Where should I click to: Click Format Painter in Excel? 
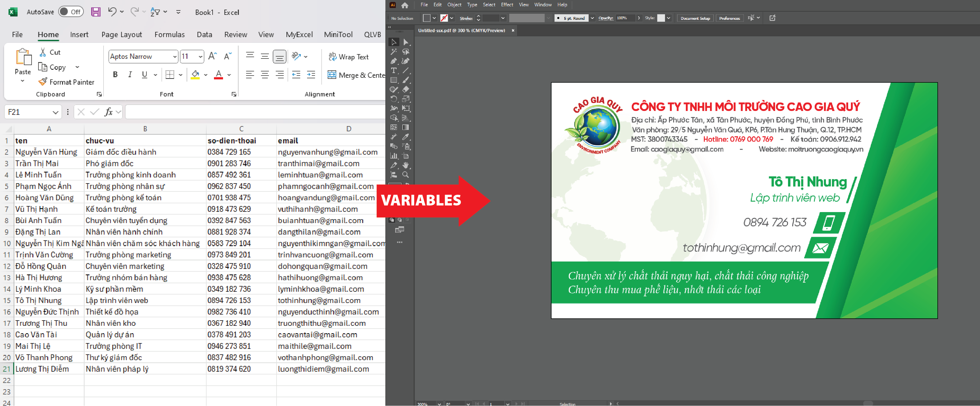[66, 82]
